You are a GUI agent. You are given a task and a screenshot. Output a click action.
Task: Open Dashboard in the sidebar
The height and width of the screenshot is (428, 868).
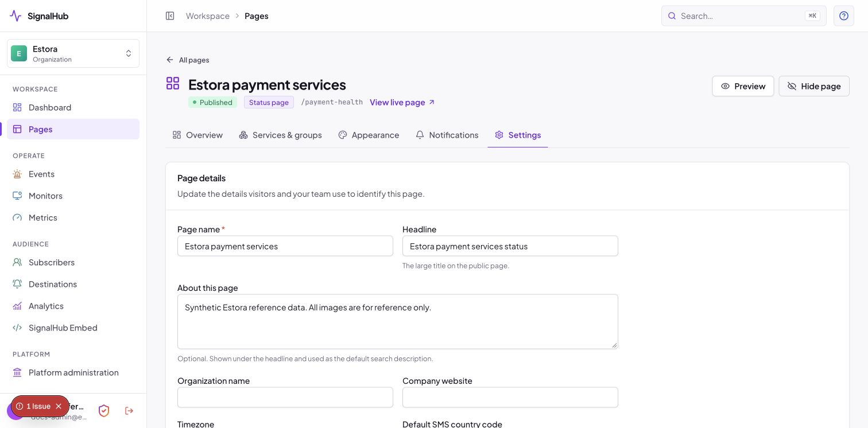pos(73,107)
